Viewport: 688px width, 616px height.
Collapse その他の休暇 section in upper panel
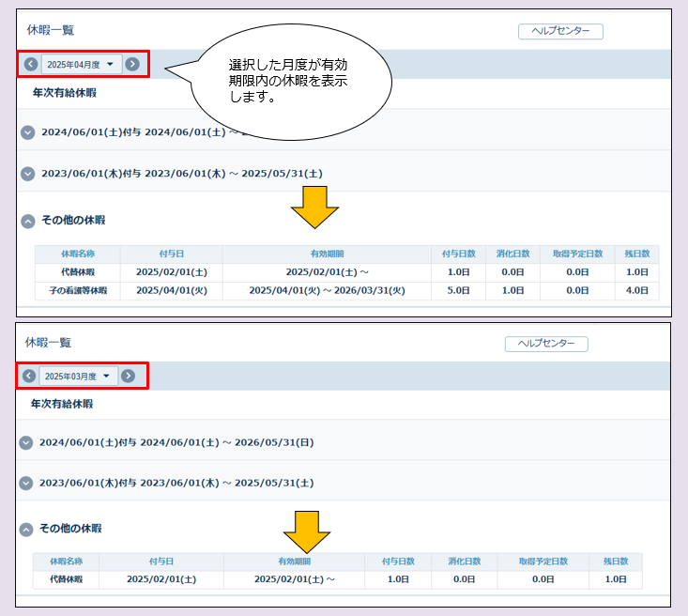click(x=27, y=221)
